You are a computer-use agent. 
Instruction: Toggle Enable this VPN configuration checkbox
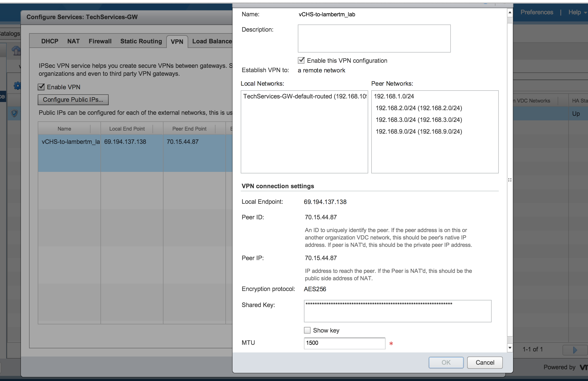[x=301, y=60]
